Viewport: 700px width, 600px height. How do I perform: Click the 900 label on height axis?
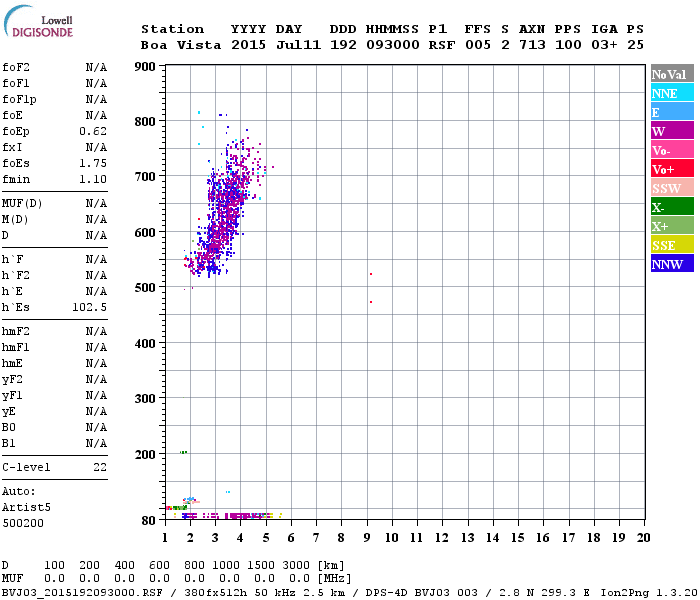(x=145, y=67)
